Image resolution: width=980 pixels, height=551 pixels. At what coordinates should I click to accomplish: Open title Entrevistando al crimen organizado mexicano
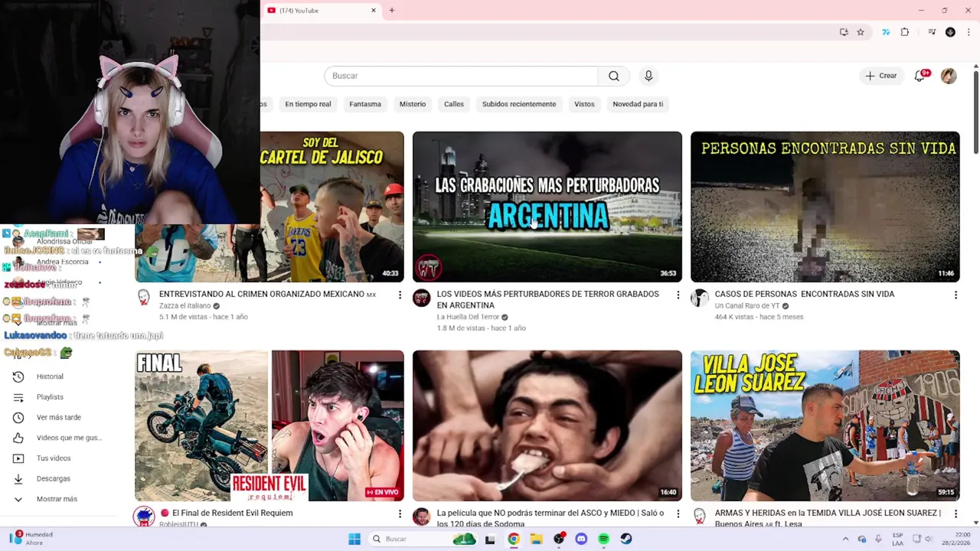267,294
